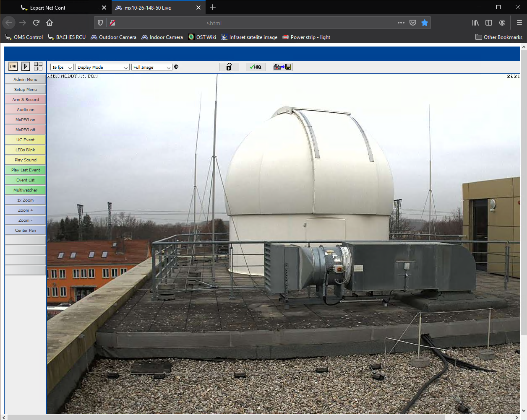Screen dimensions: 527x420
Task: Click the bookmark star in address bar
Action: click(x=425, y=23)
